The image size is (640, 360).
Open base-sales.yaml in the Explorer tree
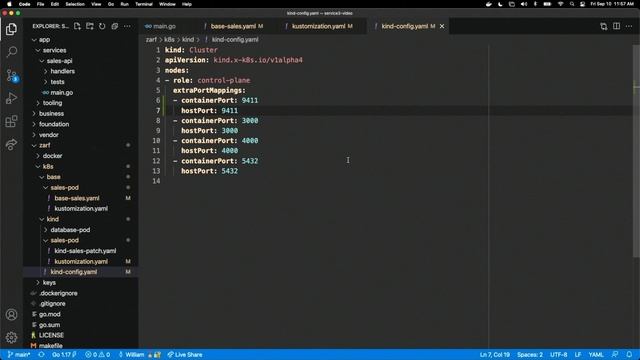point(77,198)
